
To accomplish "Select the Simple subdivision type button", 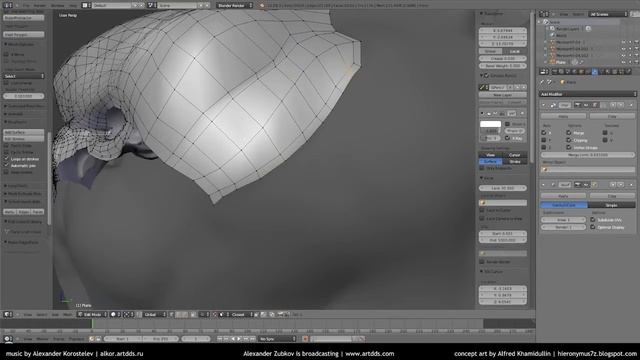I will (x=611, y=205).
